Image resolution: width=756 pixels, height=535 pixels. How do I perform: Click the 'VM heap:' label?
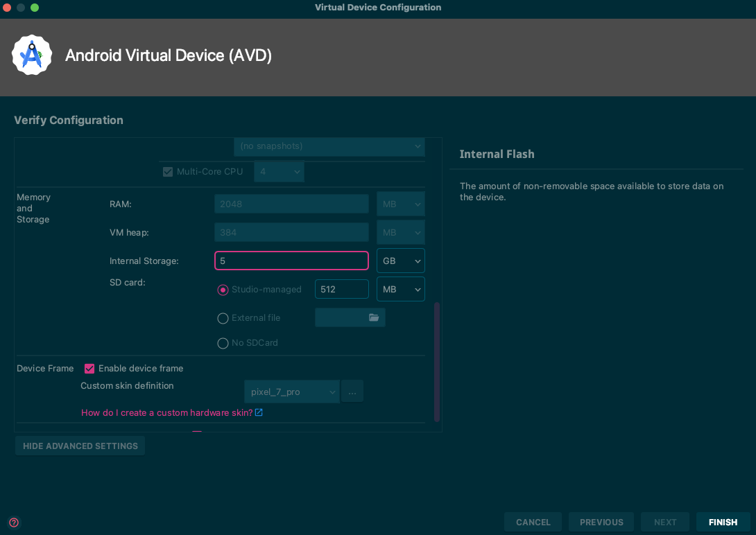[129, 233]
